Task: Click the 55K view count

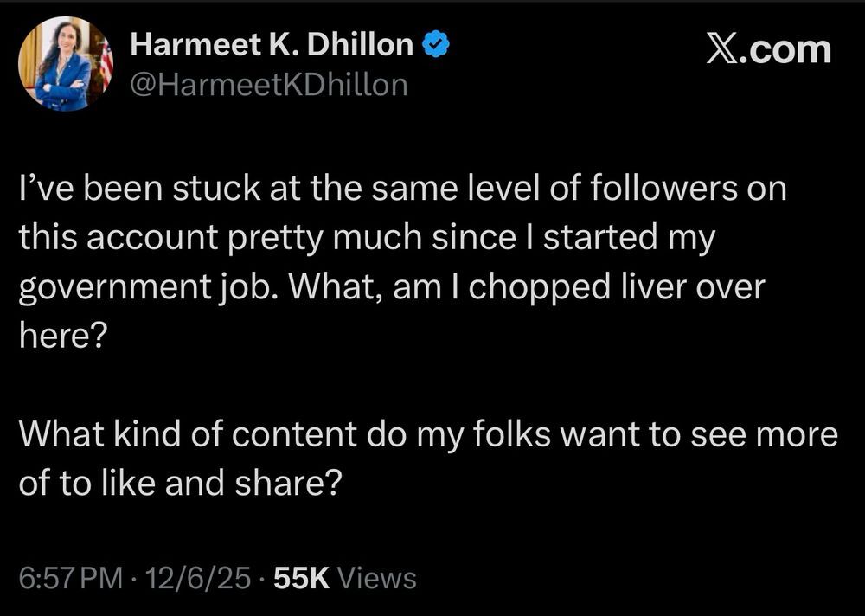Action: point(301,577)
